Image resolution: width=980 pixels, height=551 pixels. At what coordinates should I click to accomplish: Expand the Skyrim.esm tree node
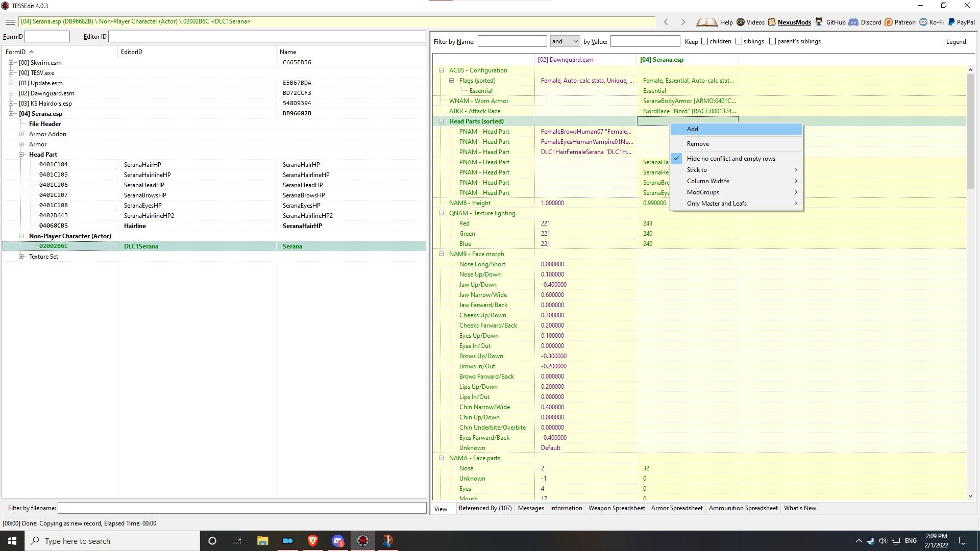tap(11, 63)
